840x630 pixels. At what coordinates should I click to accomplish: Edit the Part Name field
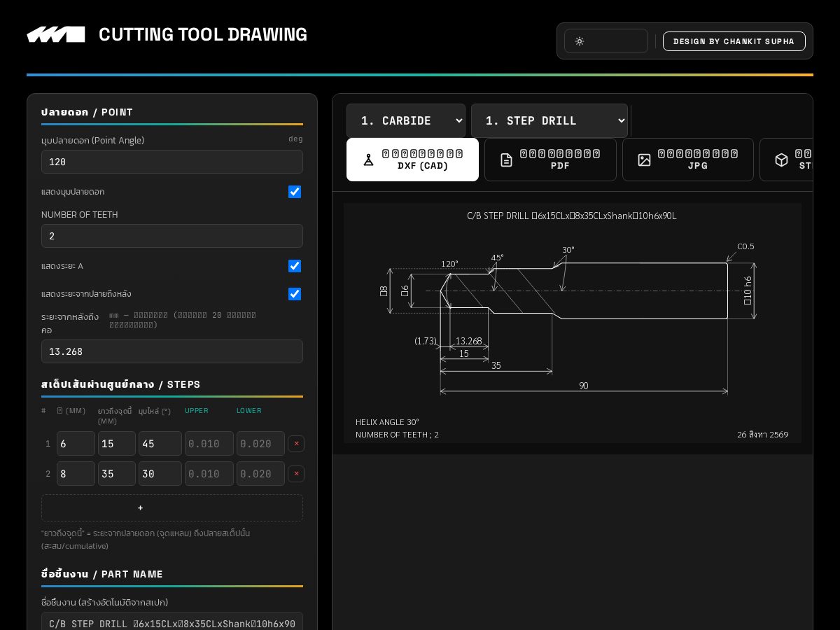pos(172,623)
